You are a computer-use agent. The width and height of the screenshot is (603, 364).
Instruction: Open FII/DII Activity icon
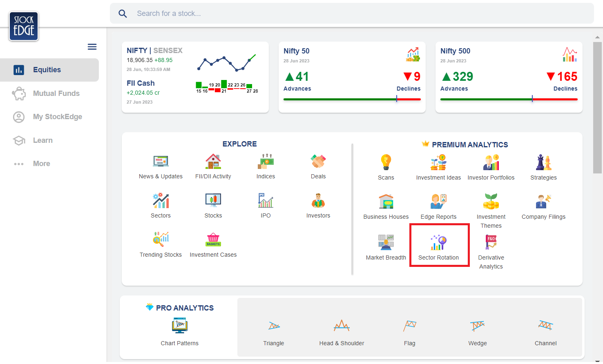click(213, 161)
